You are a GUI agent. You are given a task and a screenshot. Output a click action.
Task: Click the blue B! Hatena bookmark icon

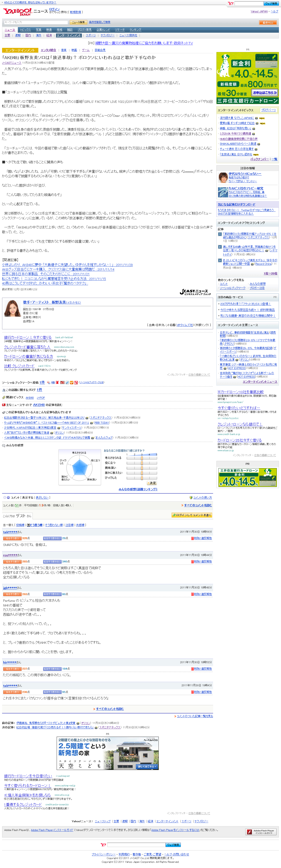click(x=53, y=382)
